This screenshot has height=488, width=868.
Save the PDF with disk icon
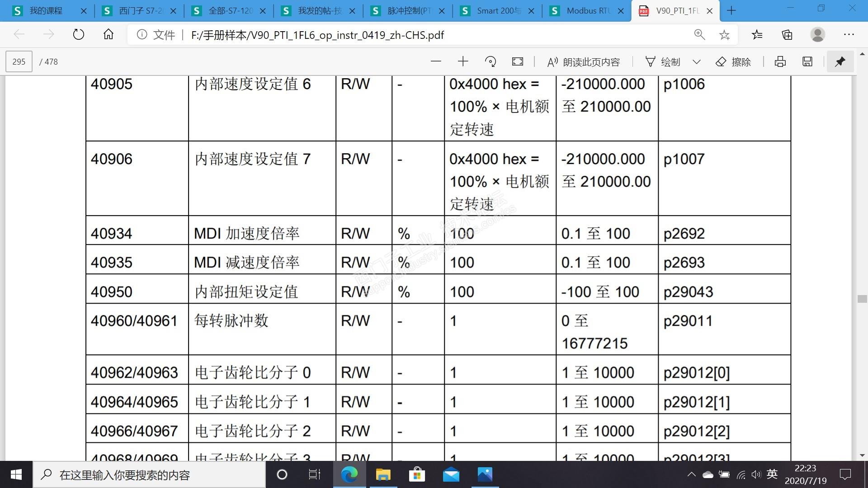click(x=807, y=61)
